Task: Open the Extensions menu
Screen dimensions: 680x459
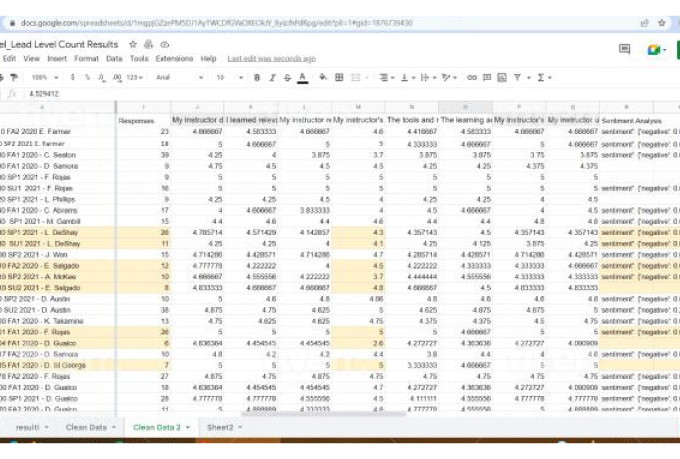Action: coord(174,58)
